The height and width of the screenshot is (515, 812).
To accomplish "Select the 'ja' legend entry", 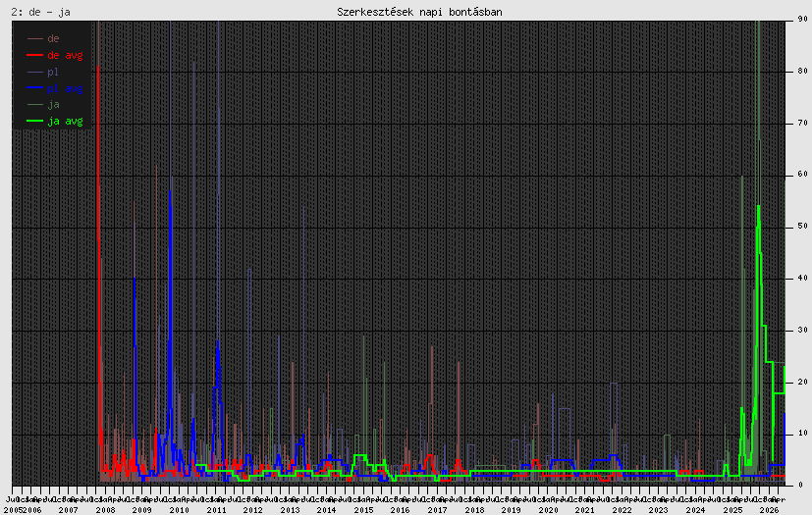I will pyautogui.click(x=53, y=105).
